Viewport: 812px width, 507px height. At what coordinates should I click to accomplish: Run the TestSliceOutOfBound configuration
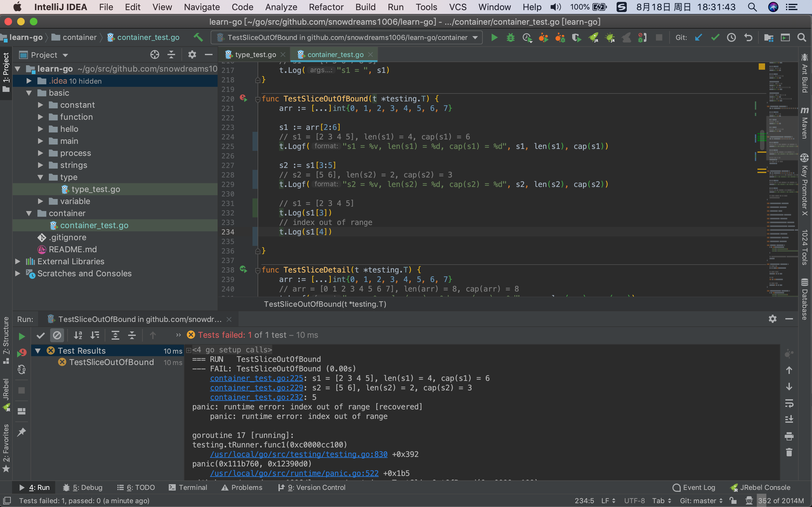pyautogui.click(x=494, y=37)
